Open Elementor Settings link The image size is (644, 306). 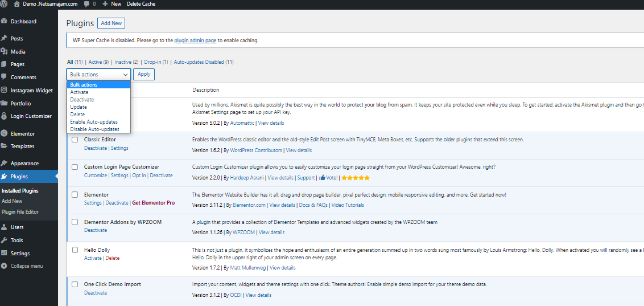[x=93, y=203]
